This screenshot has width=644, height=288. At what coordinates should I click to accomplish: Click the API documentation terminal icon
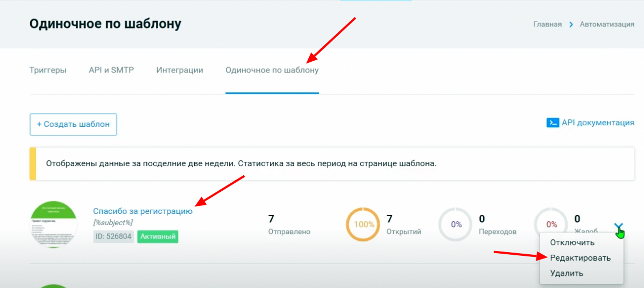(552, 123)
